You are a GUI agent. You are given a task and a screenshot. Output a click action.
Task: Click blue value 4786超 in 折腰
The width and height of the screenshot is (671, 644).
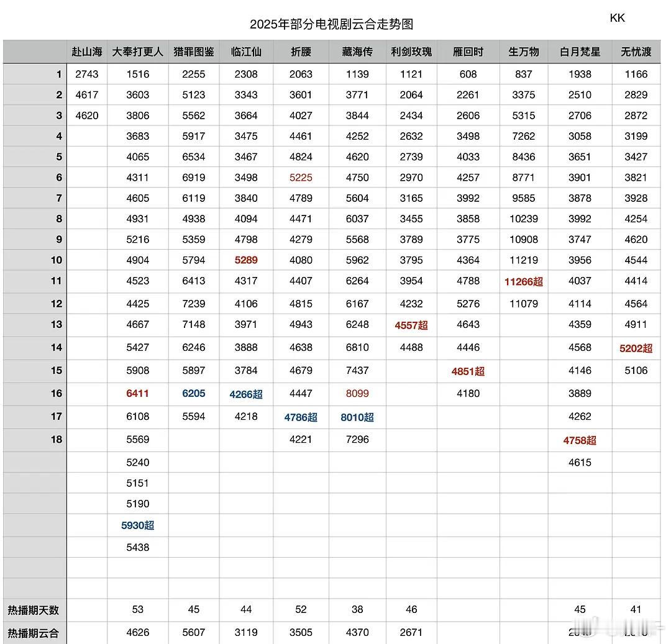pos(301,417)
